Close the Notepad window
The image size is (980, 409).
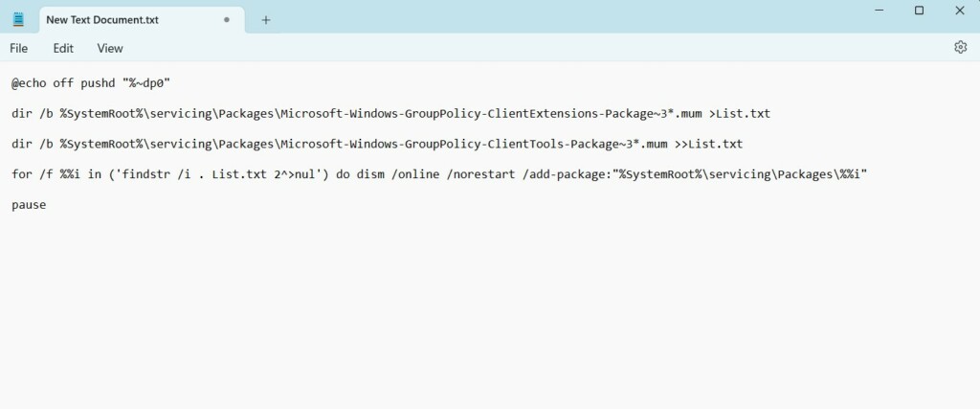(960, 11)
